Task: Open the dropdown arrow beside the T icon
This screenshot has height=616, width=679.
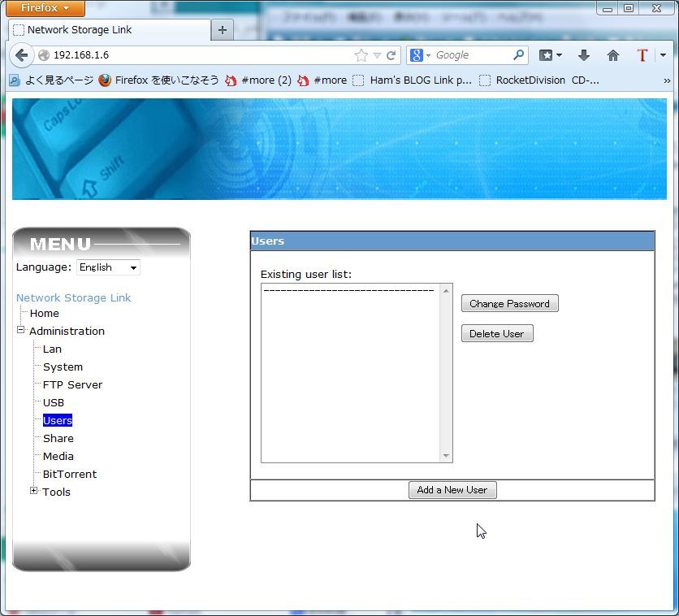Action: click(663, 55)
